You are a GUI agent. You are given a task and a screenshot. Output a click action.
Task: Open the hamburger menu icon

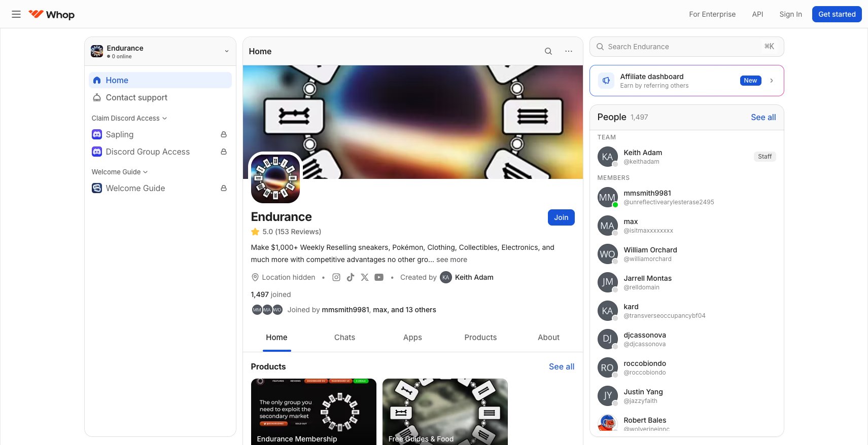[16, 14]
